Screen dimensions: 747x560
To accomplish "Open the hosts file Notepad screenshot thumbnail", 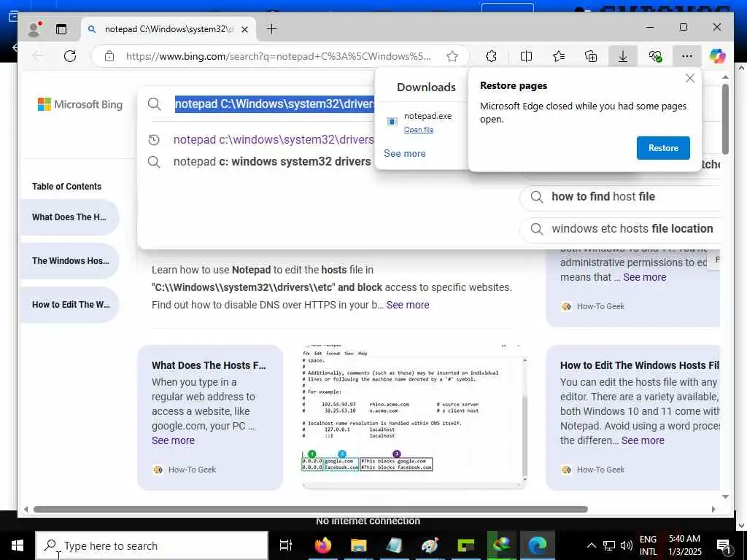I will pyautogui.click(x=414, y=416).
